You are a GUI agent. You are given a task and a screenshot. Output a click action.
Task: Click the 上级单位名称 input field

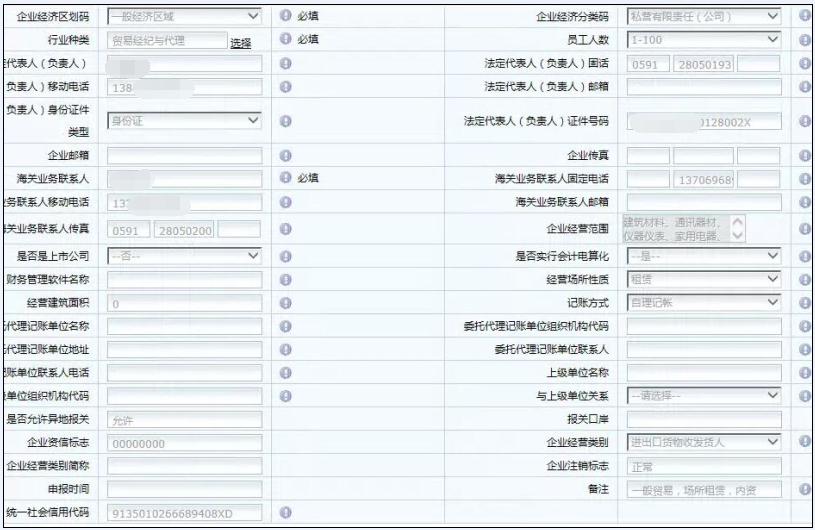[703, 372]
